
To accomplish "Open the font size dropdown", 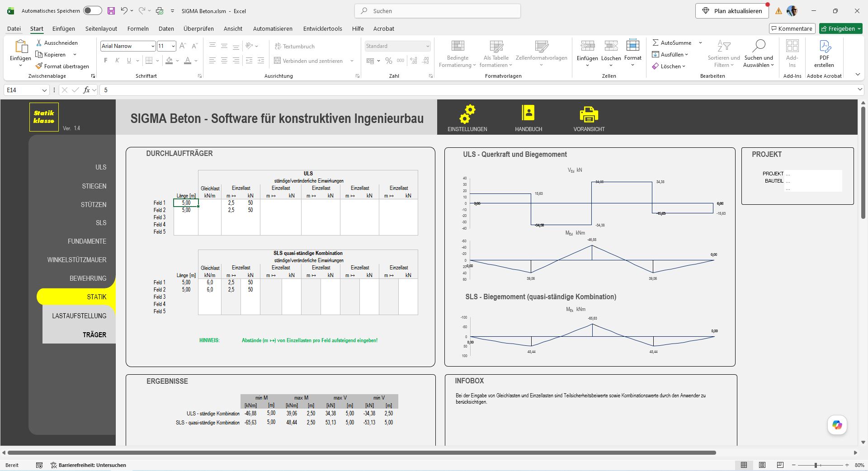I will (x=173, y=46).
